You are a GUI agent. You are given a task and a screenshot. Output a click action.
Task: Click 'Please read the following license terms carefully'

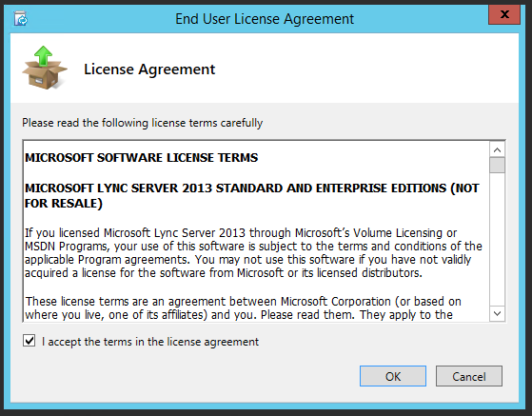[143, 123]
